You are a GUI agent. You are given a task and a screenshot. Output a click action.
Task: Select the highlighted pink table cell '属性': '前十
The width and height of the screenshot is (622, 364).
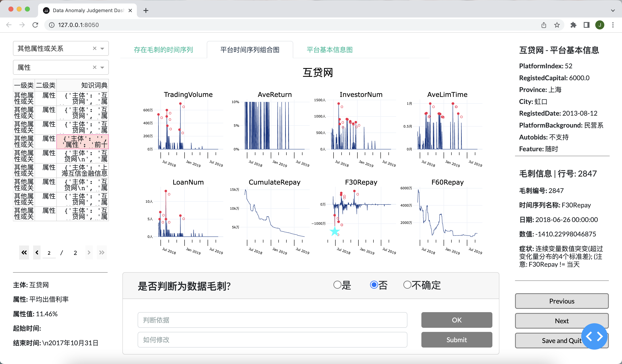click(83, 142)
